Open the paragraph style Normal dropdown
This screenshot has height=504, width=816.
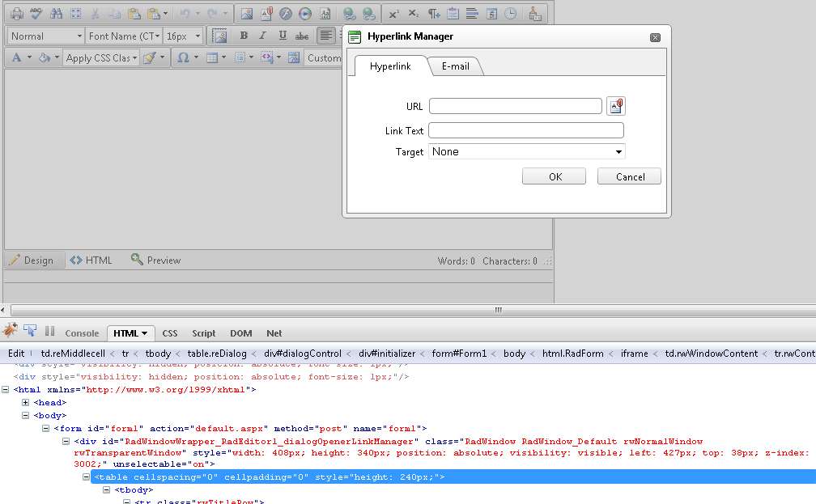coord(46,36)
